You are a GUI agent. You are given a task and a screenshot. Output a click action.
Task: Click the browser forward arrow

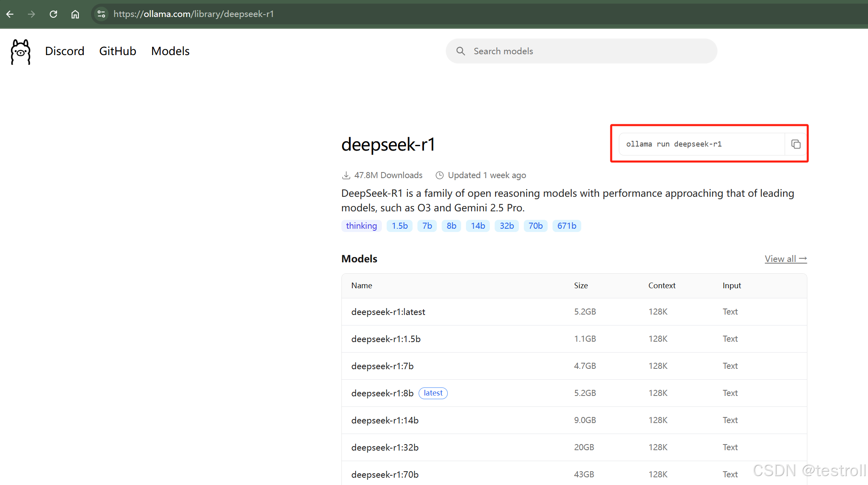32,14
